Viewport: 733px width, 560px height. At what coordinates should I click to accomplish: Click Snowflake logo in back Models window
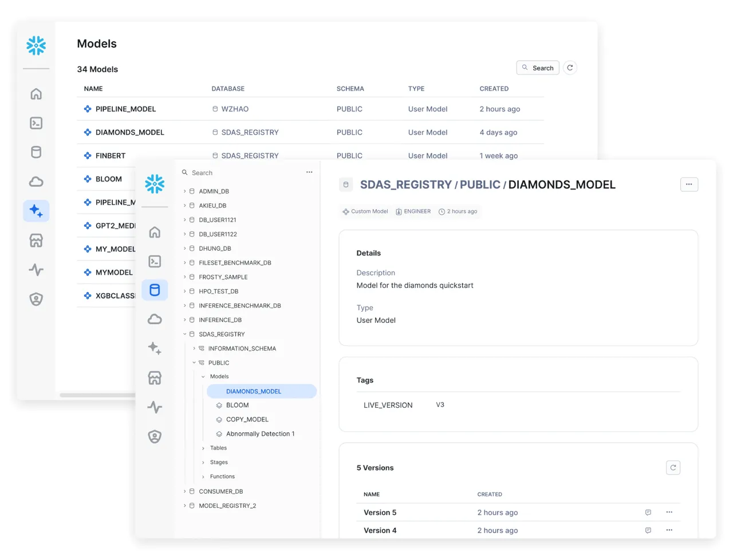tap(36, 46)
